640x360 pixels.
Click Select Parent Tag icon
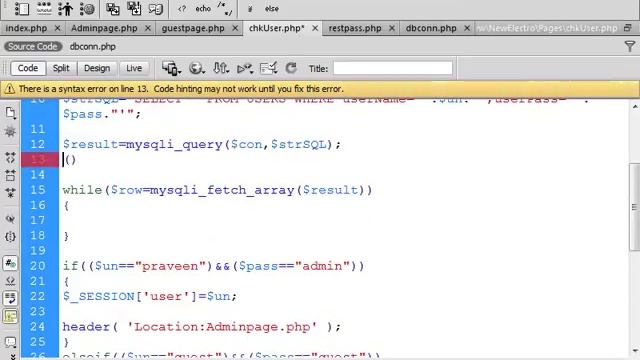pyautogui.click(x=10, y=219)
